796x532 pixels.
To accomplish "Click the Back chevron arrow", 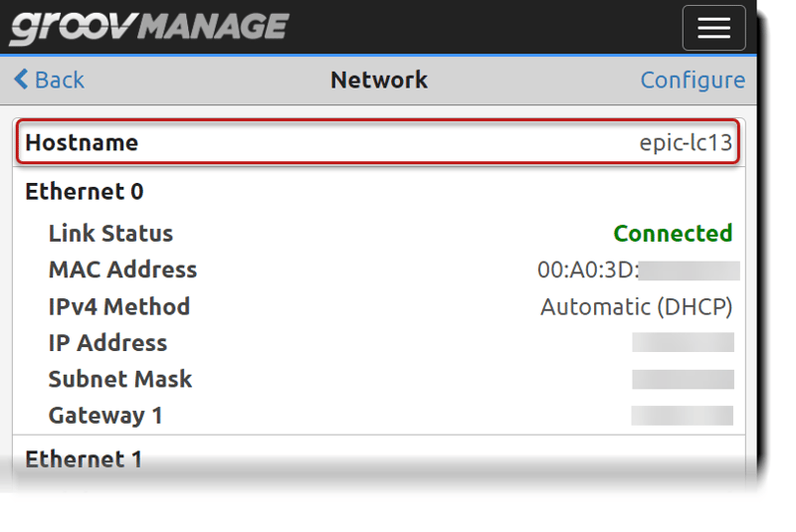I will (x=21, y=80).
